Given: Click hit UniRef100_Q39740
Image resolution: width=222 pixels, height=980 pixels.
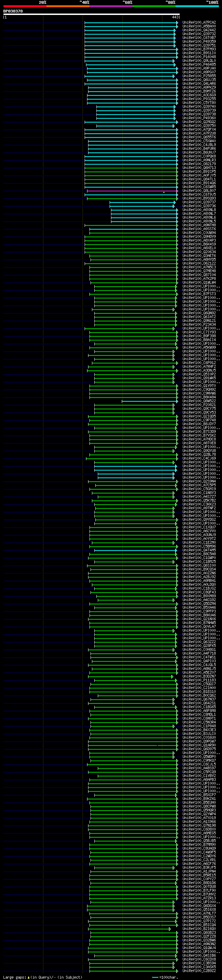Looking at the screenshot, I should 199,106.
